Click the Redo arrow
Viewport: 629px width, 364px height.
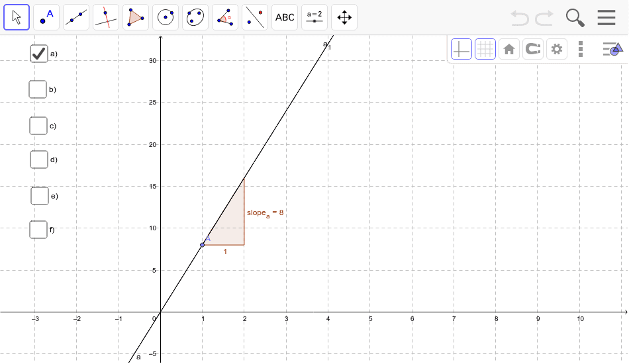pyautogui.click(x=544, y=18)
